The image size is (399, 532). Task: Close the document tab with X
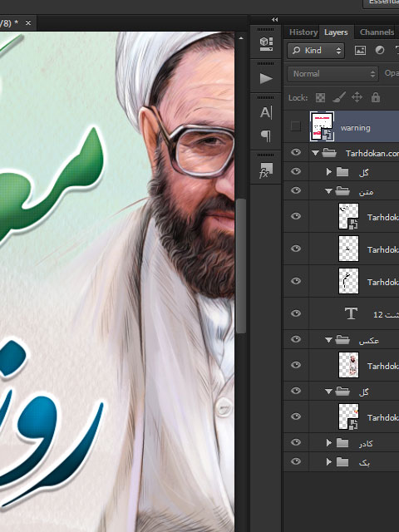point(28,22)
